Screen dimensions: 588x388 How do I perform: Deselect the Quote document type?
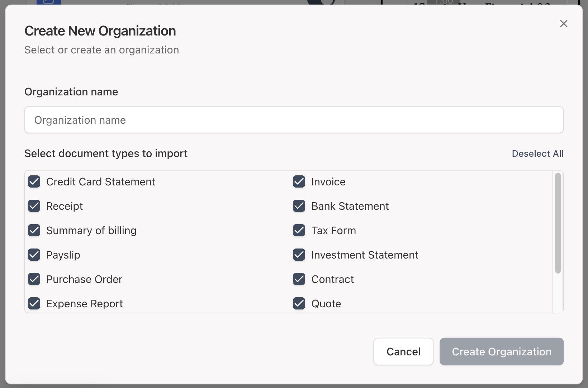299,304
